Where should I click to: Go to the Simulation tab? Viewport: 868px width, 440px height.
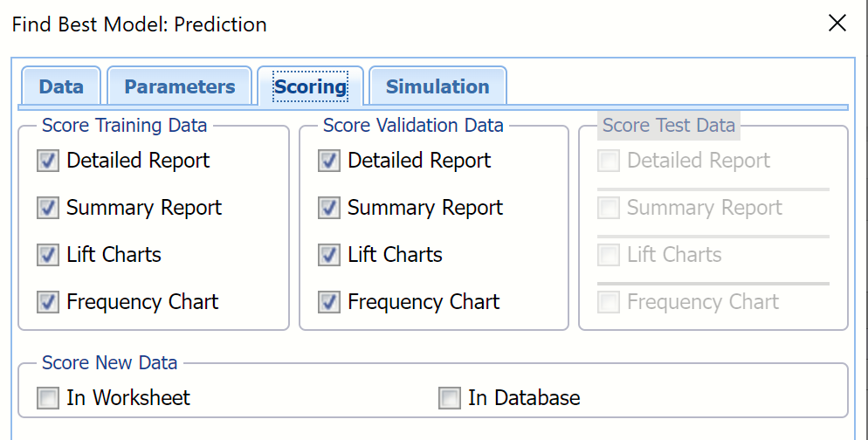[x=437, y=86]
